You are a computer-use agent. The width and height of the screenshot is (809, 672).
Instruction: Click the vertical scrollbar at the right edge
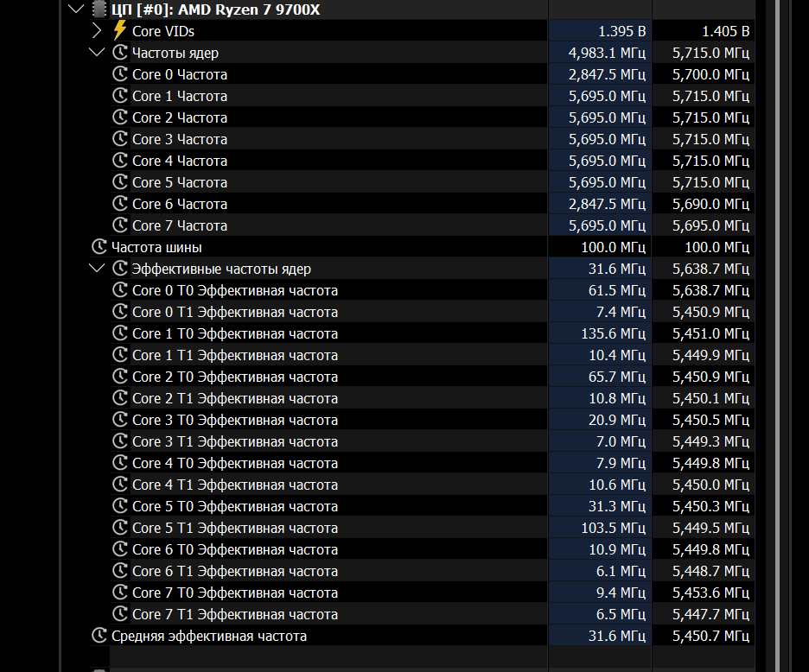pyautogui.click(x=778, y=336)
